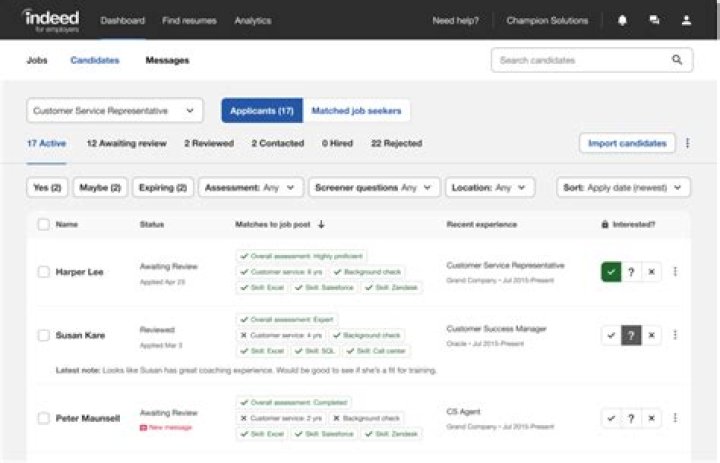720x463 pixels.
Task: Mark Harper Lee as interested (checkmark)
Action: click(611, 272)
